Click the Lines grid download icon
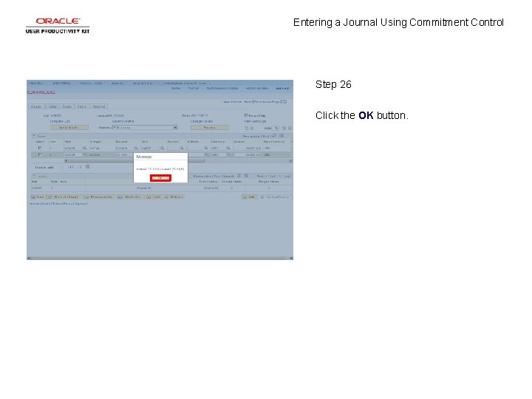Screen dimensions: 532x399 tap(282, 136)
